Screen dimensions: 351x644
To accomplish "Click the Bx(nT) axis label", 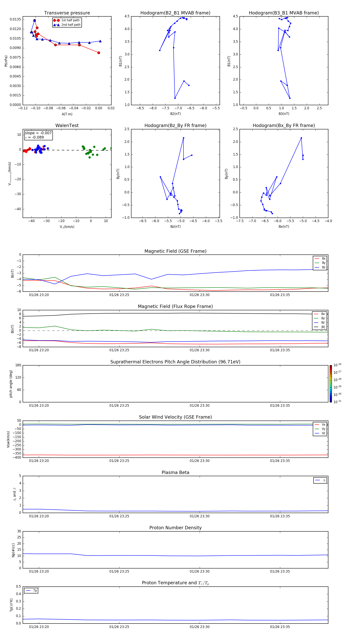I will 284,227.
